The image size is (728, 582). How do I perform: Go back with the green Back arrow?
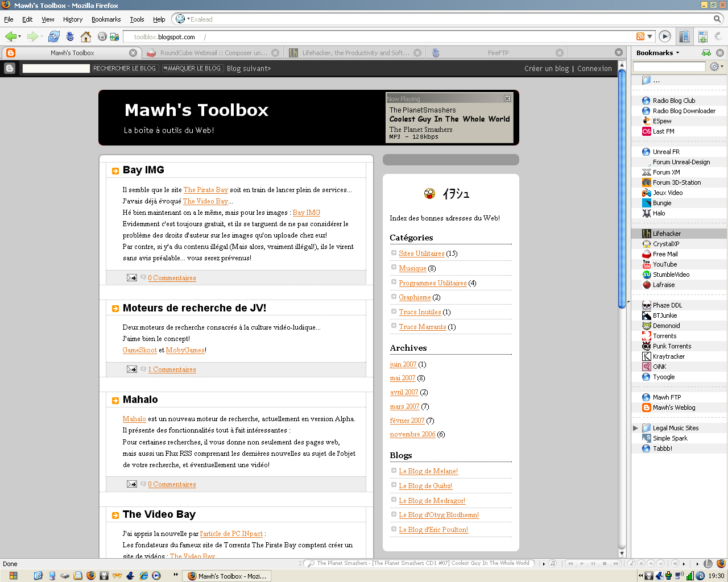10,36
